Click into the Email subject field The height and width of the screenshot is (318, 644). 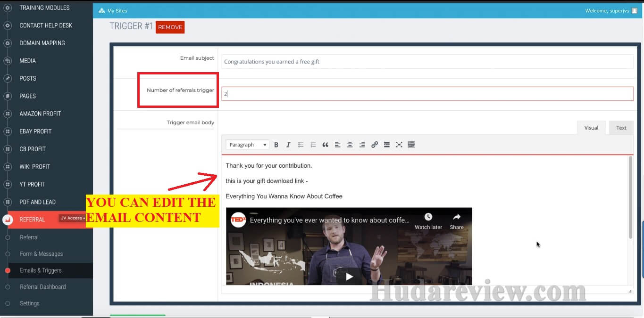427,61
